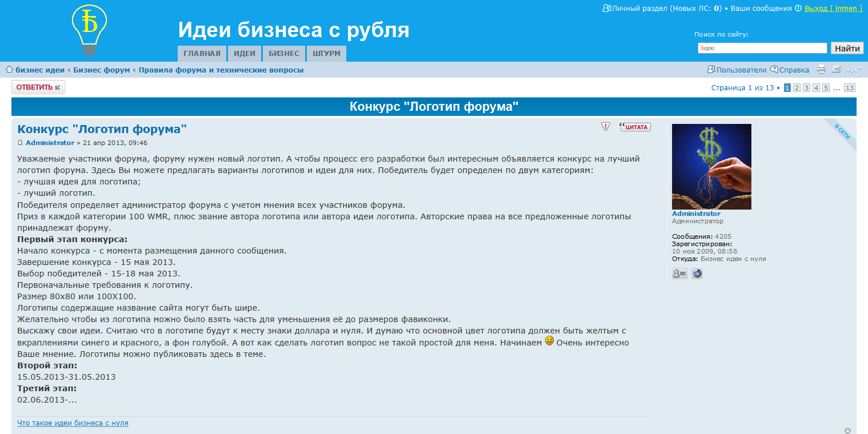868x434 pixels.
Task: Open the email topic icon
Action: [837, 69]
